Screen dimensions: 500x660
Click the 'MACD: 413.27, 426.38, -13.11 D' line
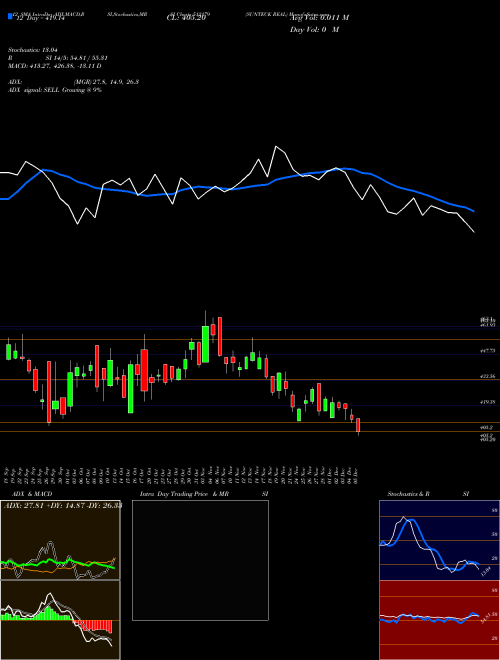tap(55, 66)
